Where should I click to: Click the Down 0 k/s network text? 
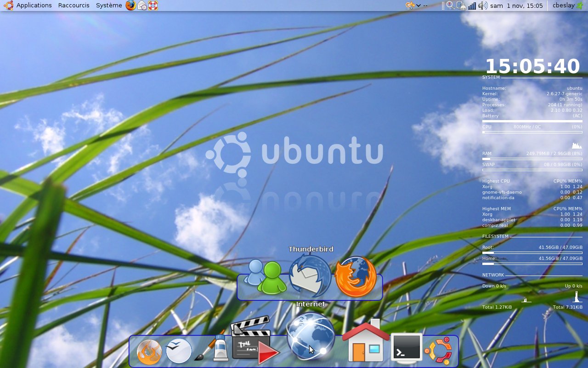click(494, 286)
